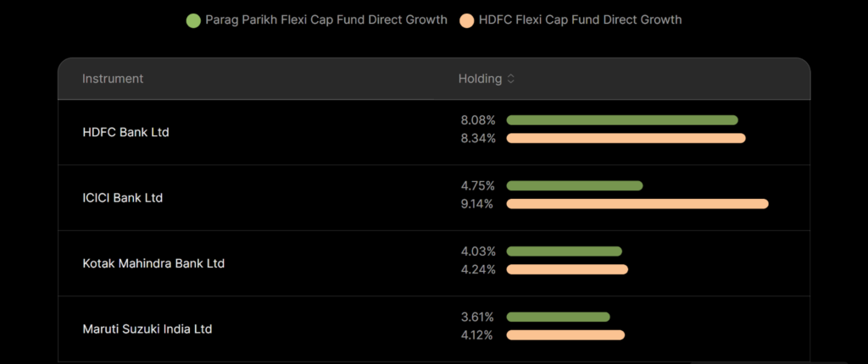868x364 pixels.
Task: Click the green Parag Parikh legend dot
Action: pos(192,19)
